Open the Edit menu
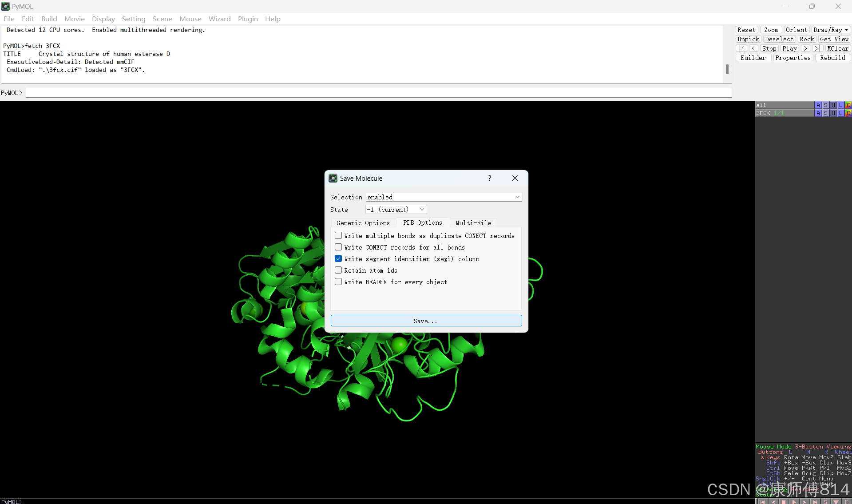The height and width of the screenshot is (504, 852). click(x=28, y=19)
